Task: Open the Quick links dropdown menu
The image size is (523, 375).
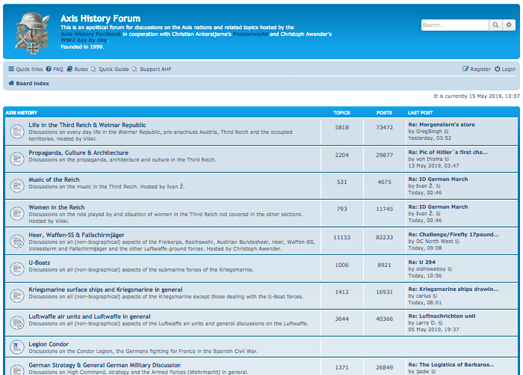Action: pyautogui.click(x=26, y=69)
